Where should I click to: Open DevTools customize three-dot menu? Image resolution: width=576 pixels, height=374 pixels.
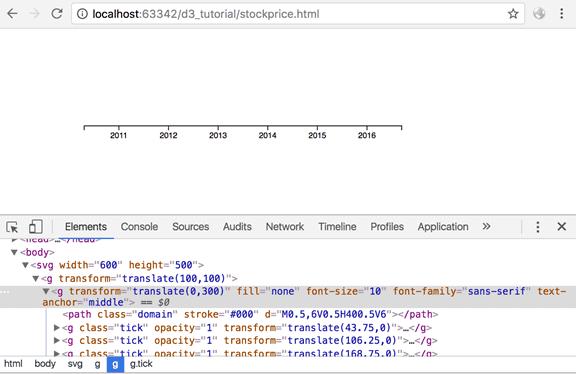tap(538, 227)
